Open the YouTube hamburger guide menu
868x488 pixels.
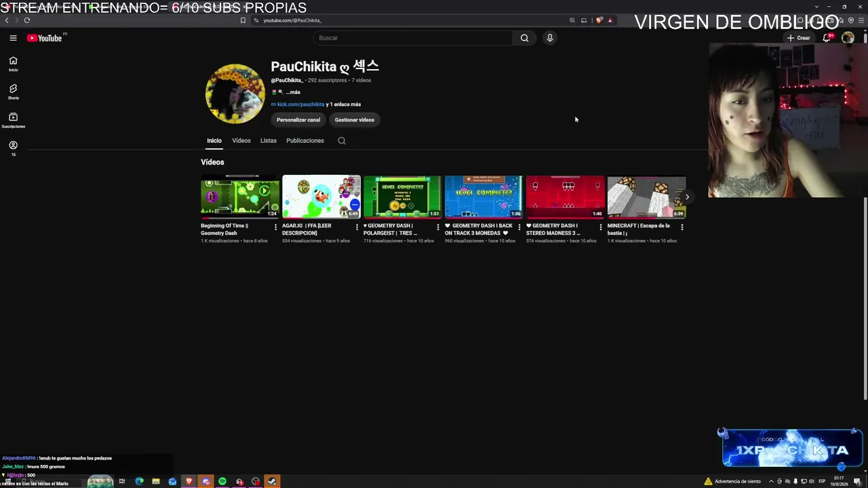tap(13, 38)
